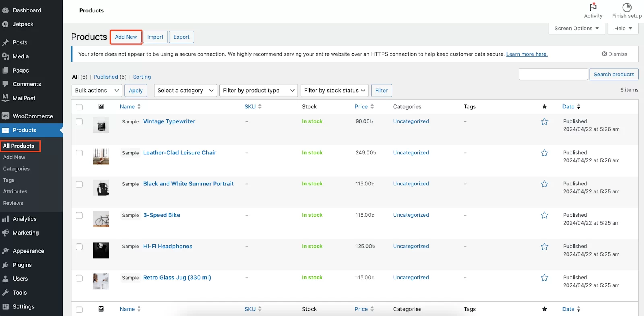Check the select-all box in table header

point(79,107)
